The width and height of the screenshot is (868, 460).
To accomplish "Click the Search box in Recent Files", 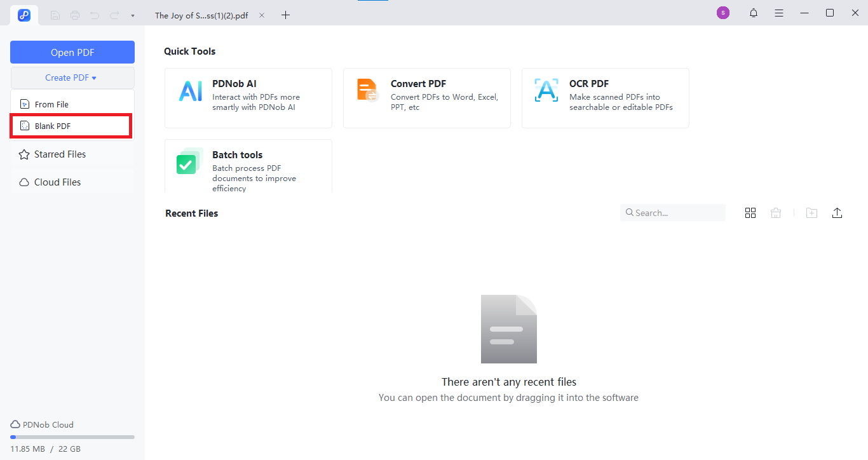I will [672, 212].
